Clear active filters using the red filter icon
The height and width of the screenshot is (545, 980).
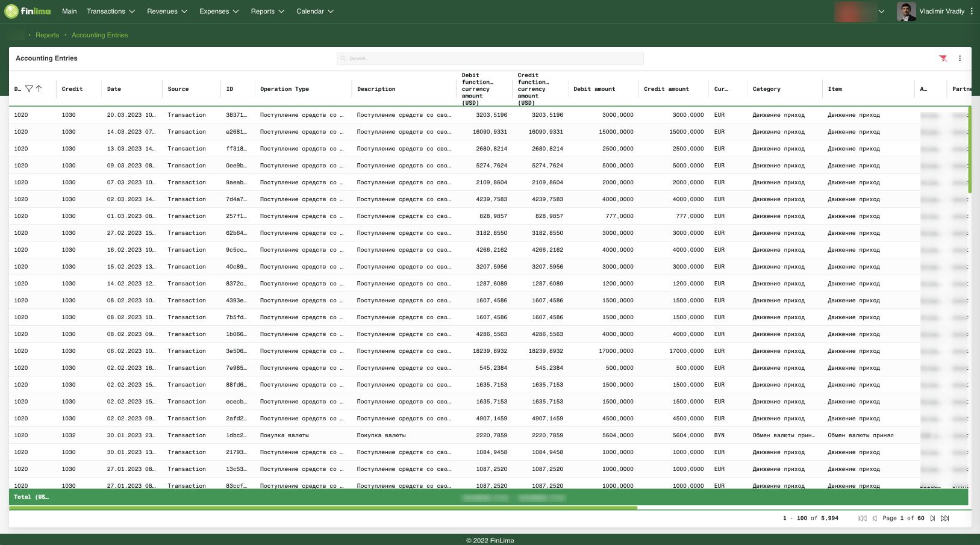click(x=943, y=58)
